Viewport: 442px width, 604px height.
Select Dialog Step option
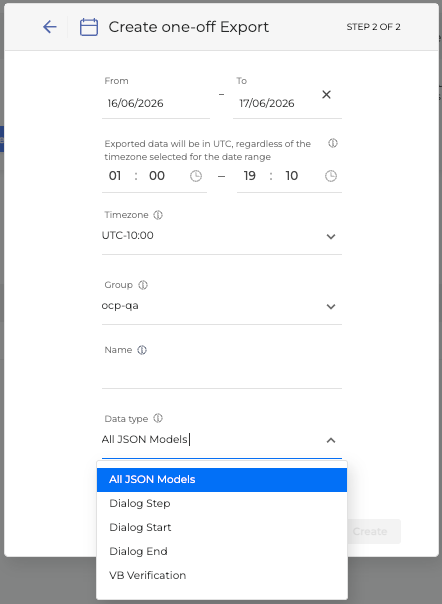point(222,503)
